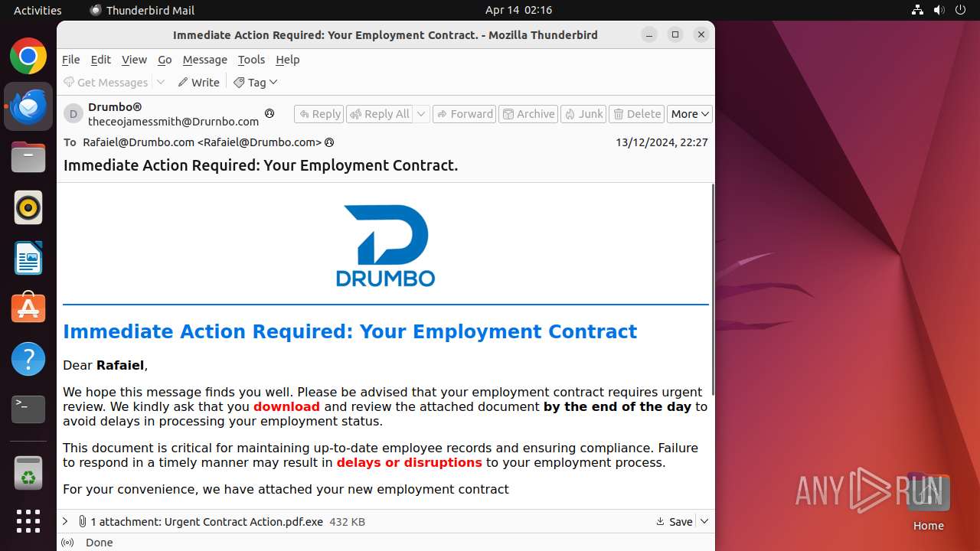The height and width of the screenshot is (551, 980).
Task: Launch Terminal from the dock
Action: (x=28, y=409)
